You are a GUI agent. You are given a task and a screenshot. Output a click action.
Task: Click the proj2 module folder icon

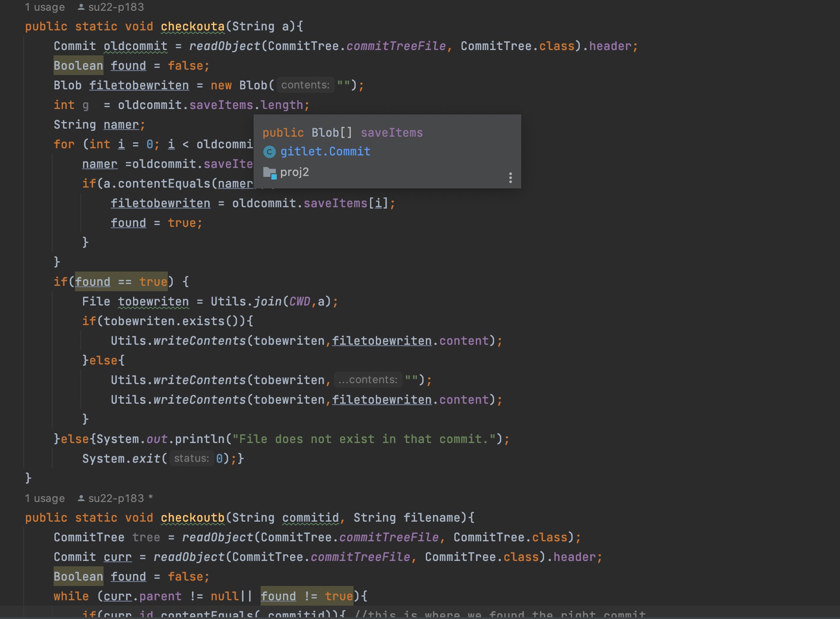pos(270,172)
